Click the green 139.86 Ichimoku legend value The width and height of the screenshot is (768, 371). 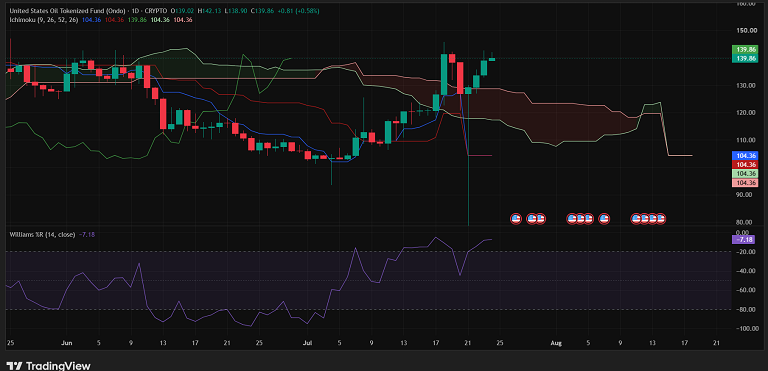pos(138,20)
